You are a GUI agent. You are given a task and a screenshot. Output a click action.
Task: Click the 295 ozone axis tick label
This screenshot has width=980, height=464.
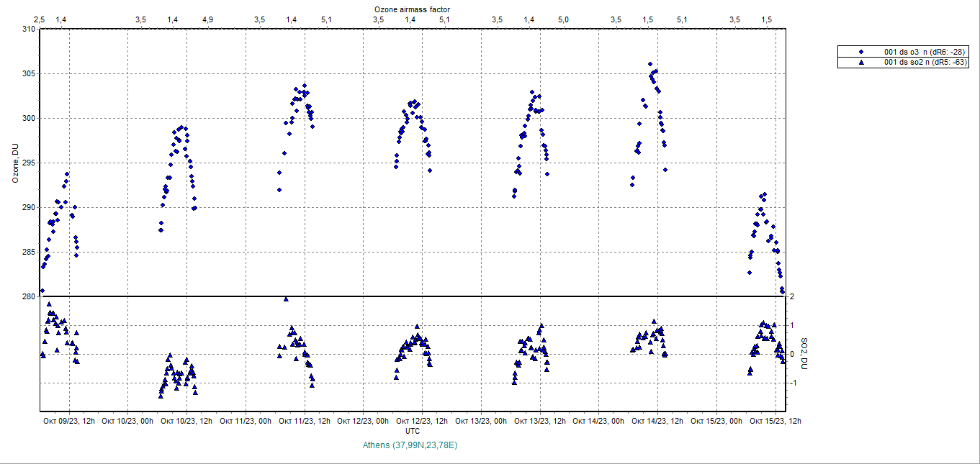tap(28, 163)
